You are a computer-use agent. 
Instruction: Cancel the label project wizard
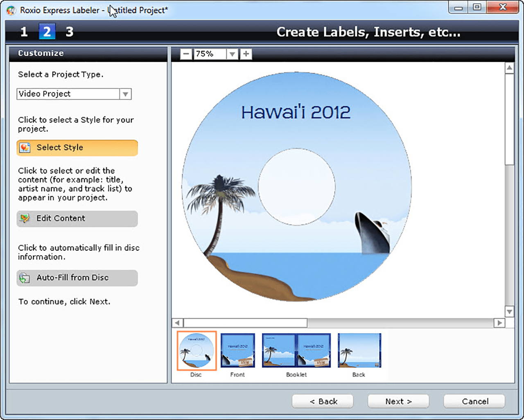[474, 401]
